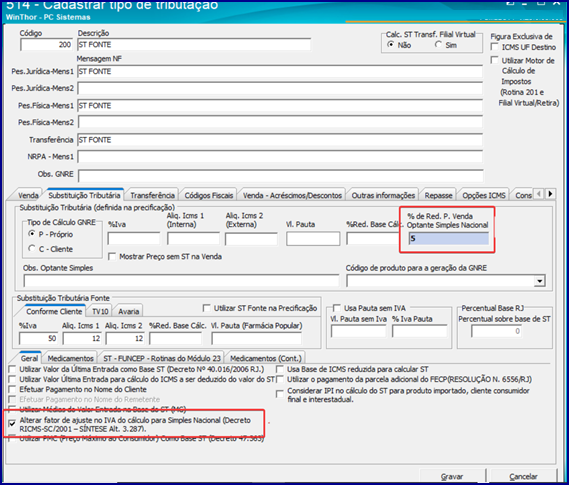The height and width of the screenshot is (485, 569).
Task: Click Vl. Pauta (Farmácia Popular) field
Action: 256,338
